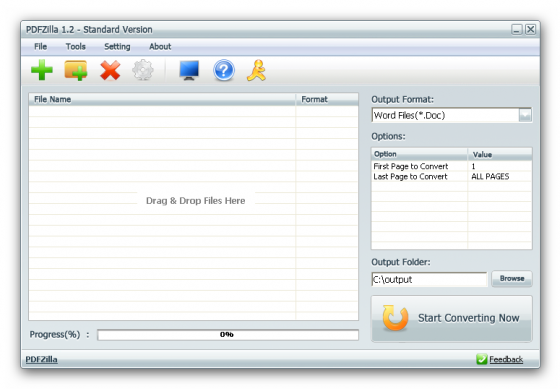Click the Browse button

pyautogui.click(x=512, y=279)
